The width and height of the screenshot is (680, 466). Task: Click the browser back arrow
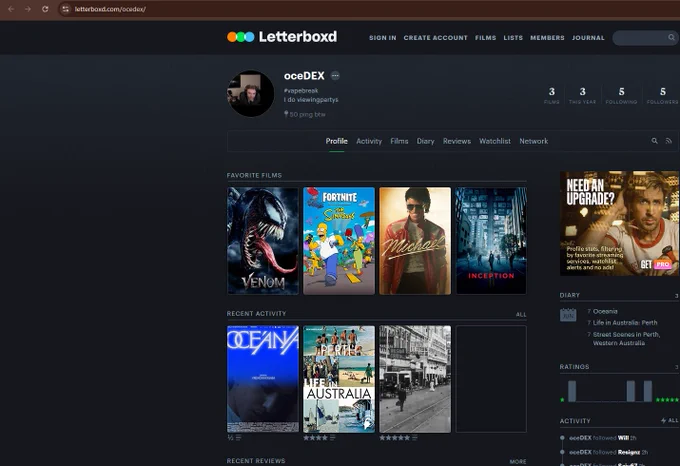pyautogui.click(x=11, y=9)
